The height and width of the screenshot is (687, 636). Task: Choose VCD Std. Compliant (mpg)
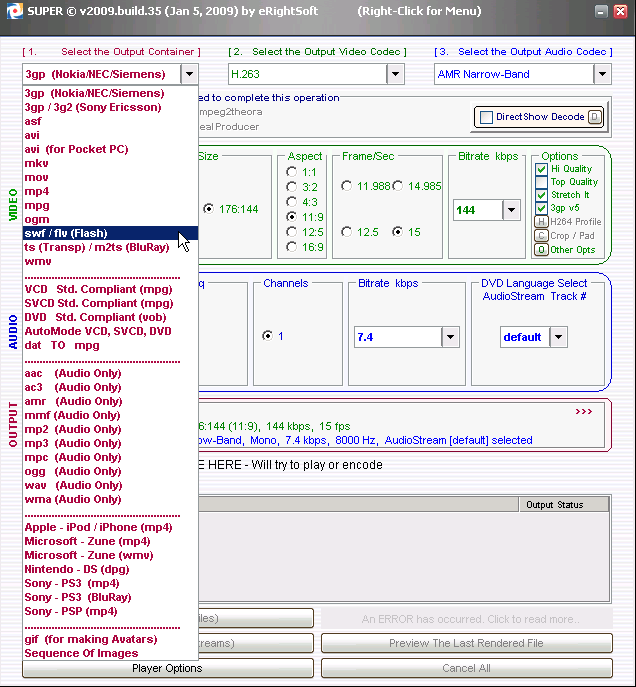110,289
